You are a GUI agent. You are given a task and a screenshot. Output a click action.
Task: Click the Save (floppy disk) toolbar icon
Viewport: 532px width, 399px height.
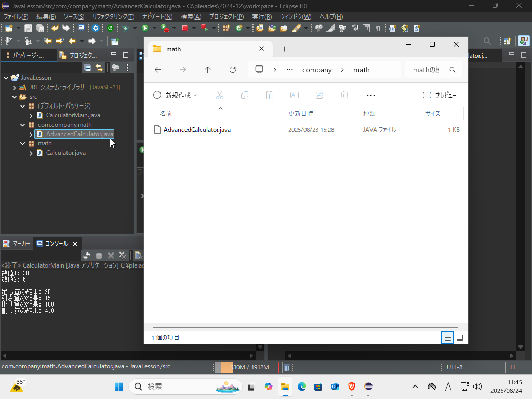click(28, 28)
